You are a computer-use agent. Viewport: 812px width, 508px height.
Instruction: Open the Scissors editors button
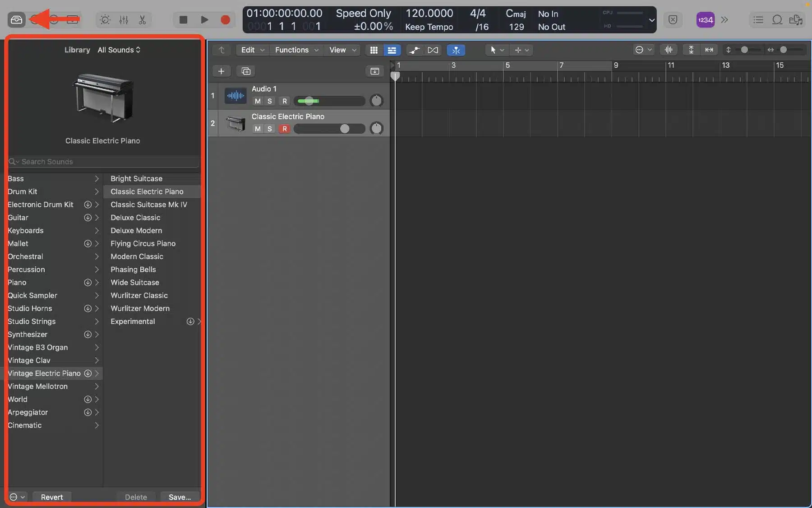click(x=142, y=20)
